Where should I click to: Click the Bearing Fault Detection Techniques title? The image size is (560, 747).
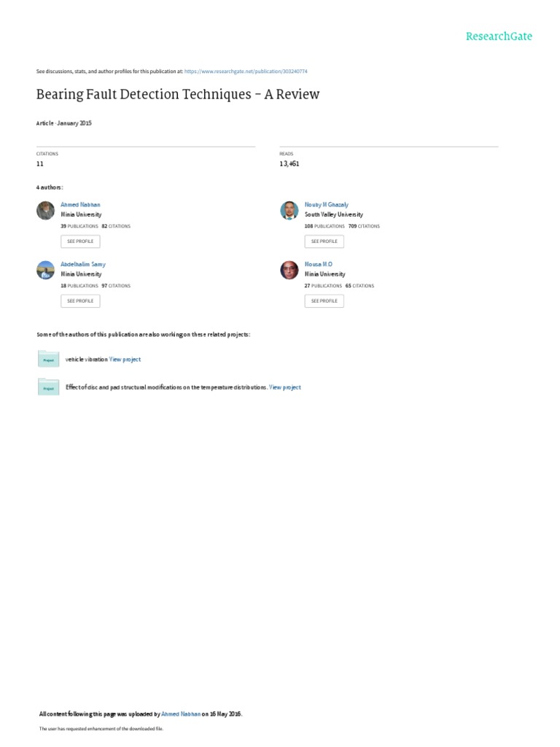(x=178, y=95)
